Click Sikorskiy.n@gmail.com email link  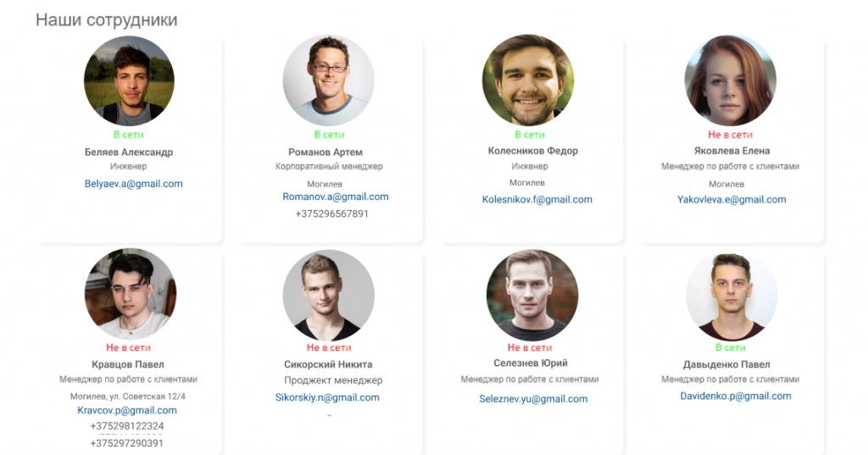point(327,397)
